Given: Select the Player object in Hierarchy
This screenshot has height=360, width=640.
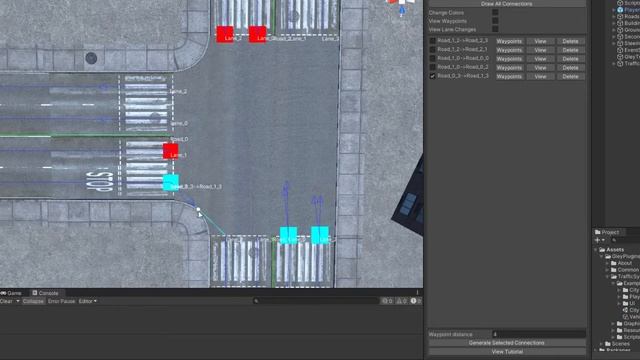Looking at the screenshot, I should click(x=628, y=10).
